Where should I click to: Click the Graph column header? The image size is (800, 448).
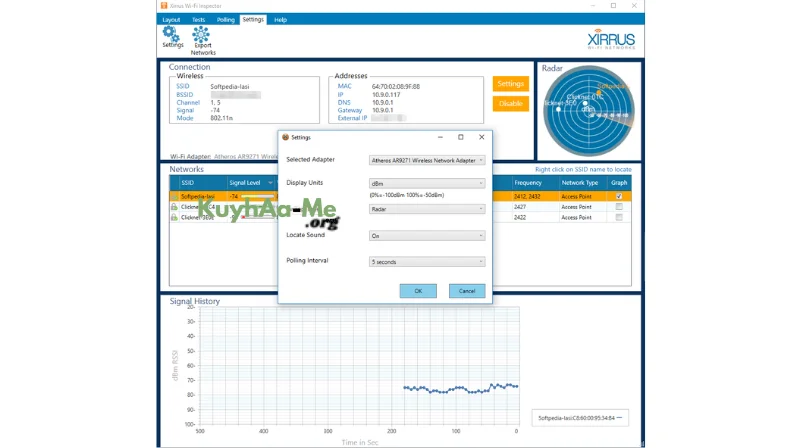(619, 183)
